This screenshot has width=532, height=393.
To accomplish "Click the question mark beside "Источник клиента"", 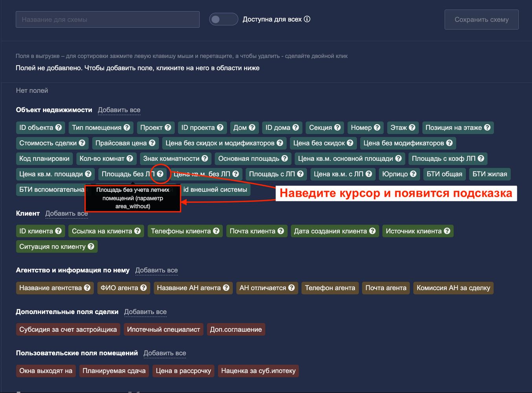I will [x=447, y=231].
